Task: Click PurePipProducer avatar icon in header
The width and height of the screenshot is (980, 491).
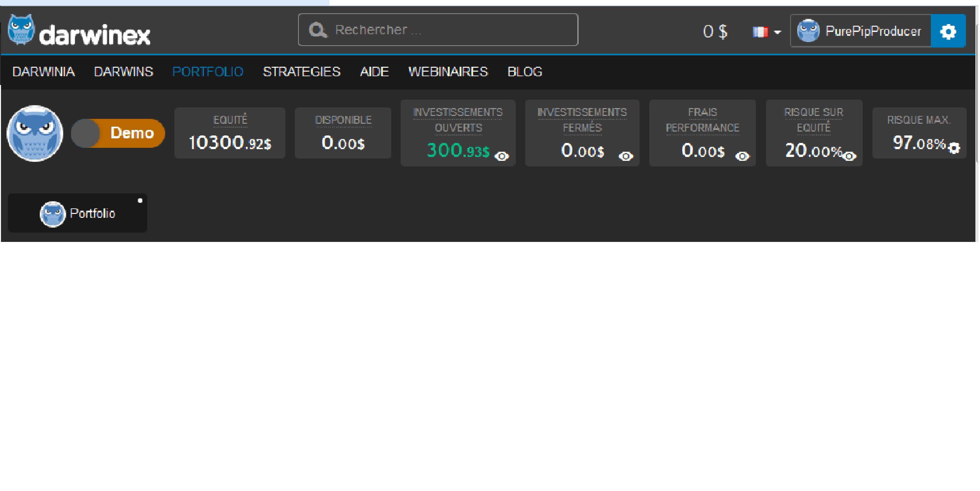Action: click(x=808, y=31)
